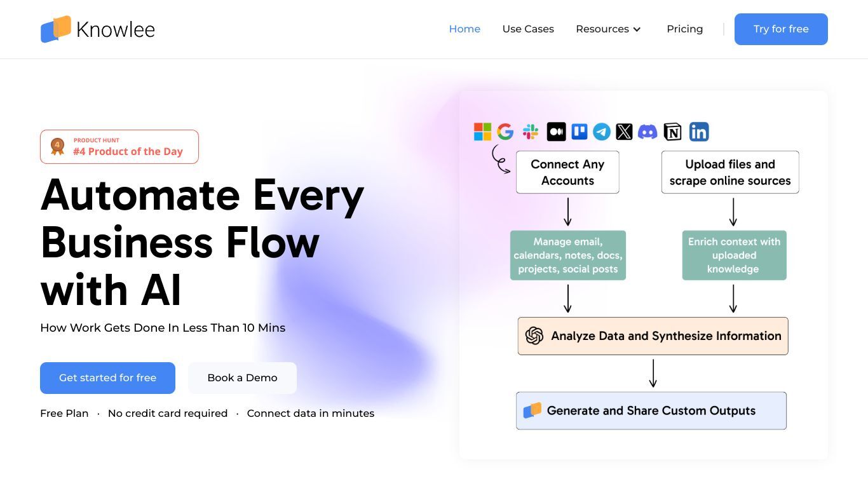Image resolution: width=868 pixels, height=488 pixels.
Task: Open the #4 Product of the Day badge
Action: coord(119,147)
